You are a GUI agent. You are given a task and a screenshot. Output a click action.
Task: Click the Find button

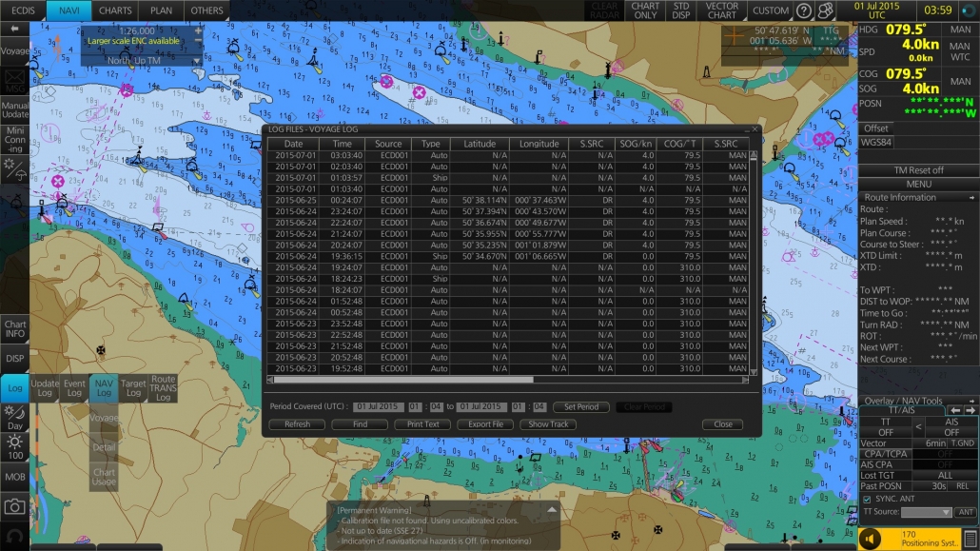pos(360,424)
